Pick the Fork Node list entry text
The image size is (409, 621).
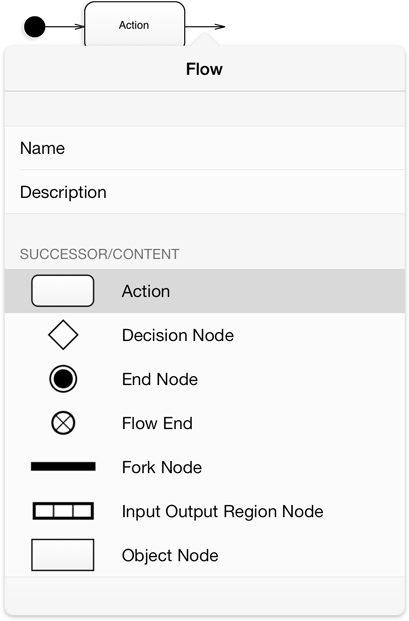(x=162, y=467)
